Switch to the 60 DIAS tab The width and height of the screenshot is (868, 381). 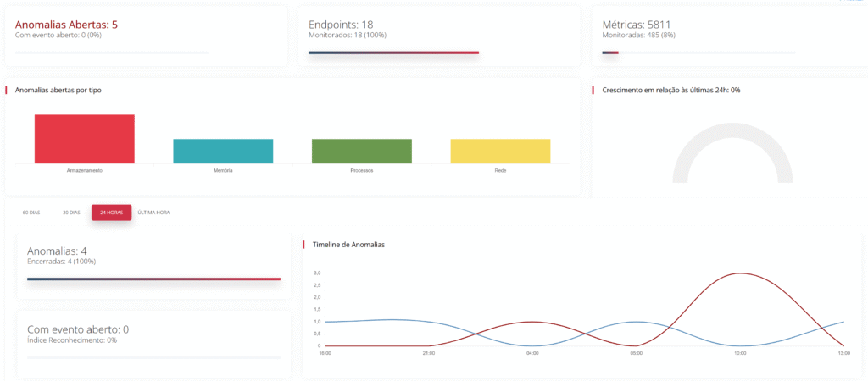point(31,213)
